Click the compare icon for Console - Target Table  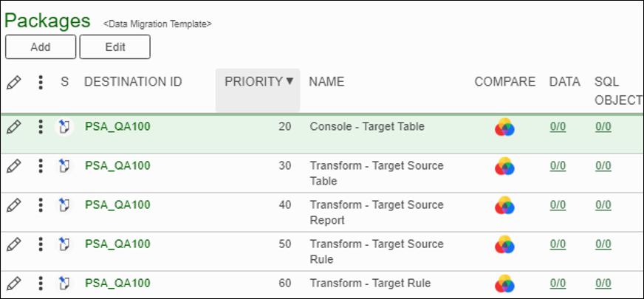504,127
